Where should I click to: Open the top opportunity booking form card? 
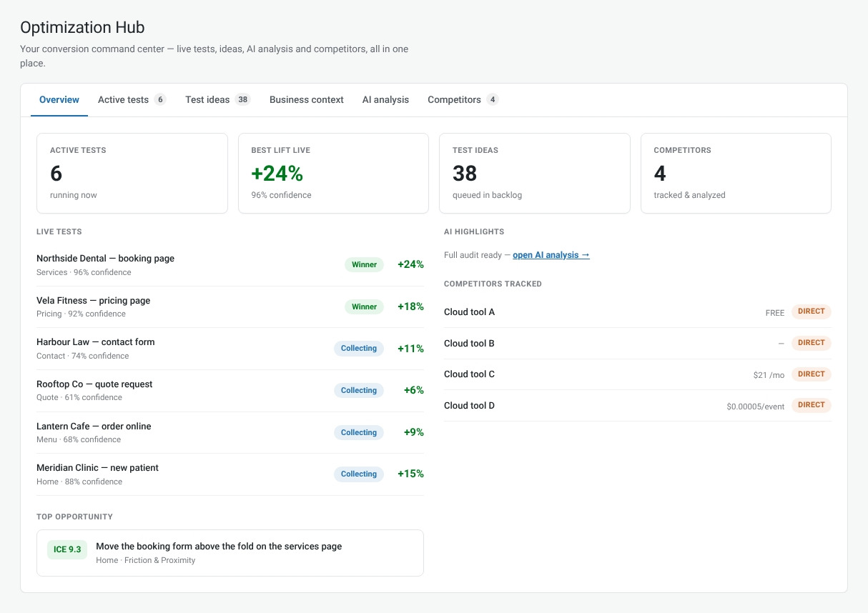click(x=230, y=553)
